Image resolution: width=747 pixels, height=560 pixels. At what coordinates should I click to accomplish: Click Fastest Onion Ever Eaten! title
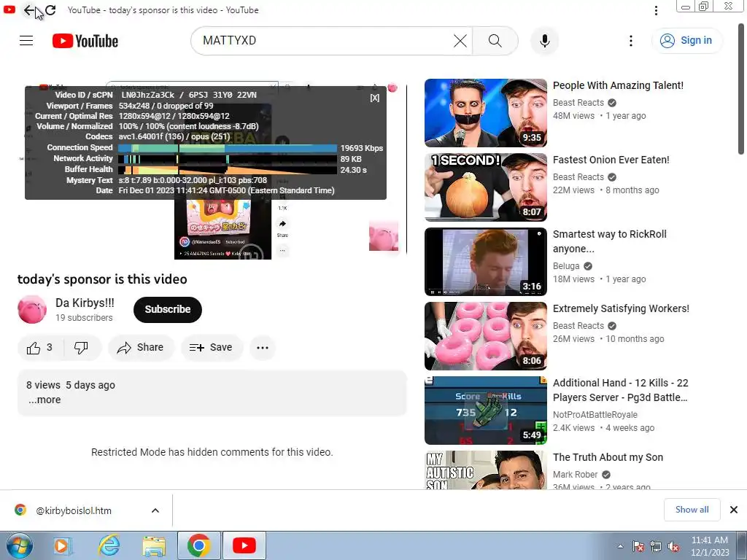(x=611, y=160)
